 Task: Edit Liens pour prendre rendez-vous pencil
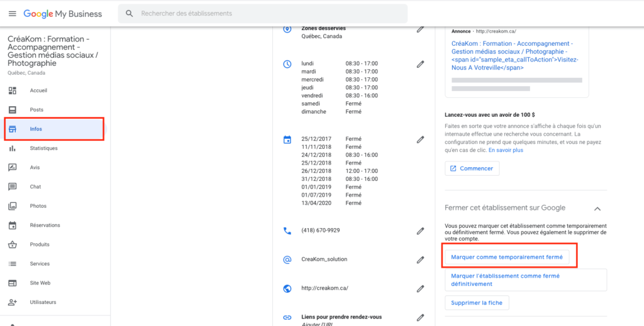click(419, 317)
